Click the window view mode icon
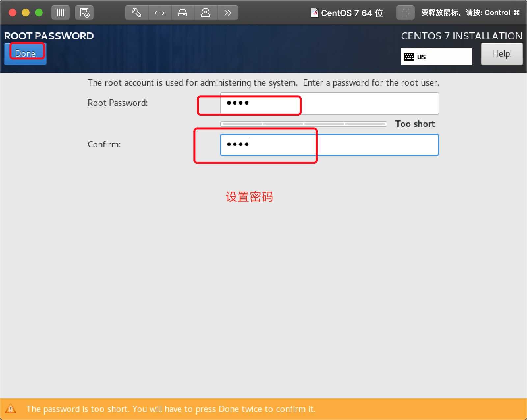The width and height of the screenshot is (527, 420). click(405, 13)
